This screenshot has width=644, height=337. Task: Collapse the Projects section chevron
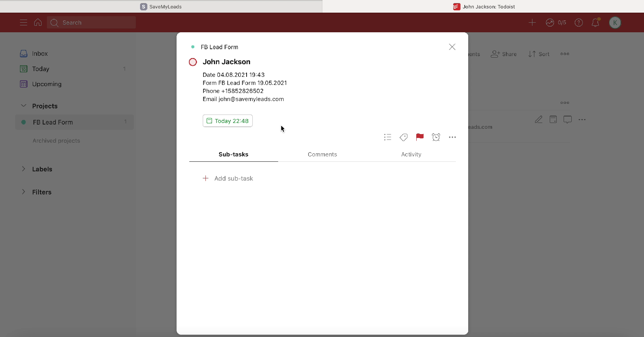23,106
